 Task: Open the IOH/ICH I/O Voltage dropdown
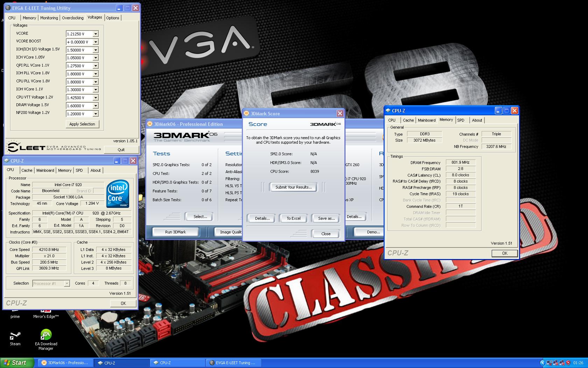pyautogui.click(x=96, y=50)
